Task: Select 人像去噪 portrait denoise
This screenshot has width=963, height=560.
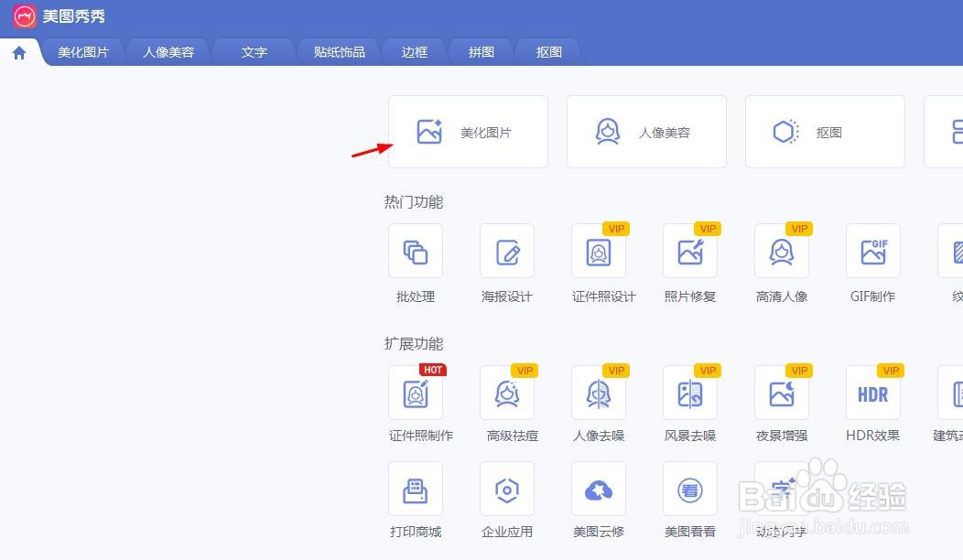Action: [x=598, y=403]
